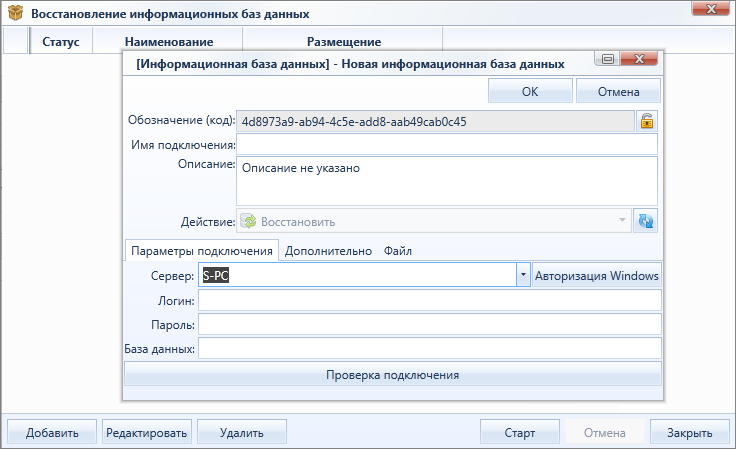Click the Пароль input field
The width and height of the screenshot is (736, 449).
coord(429,324)
